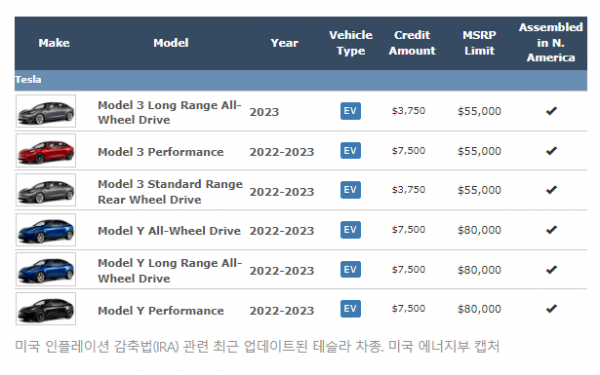Click the Vehicle Type column header
Viewport: 600px width, 375px height.
[x=351, y=43]
